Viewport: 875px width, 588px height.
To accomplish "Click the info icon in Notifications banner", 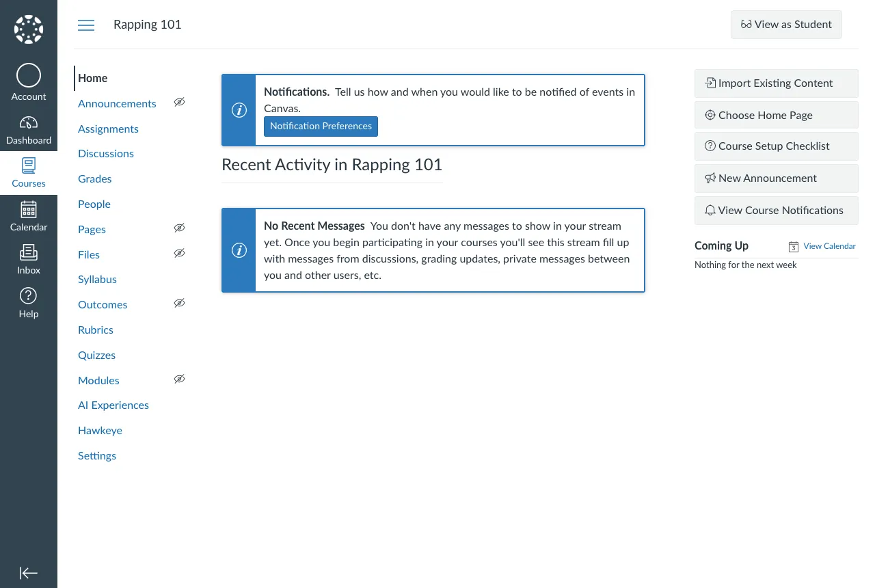I will pos(239,110).
